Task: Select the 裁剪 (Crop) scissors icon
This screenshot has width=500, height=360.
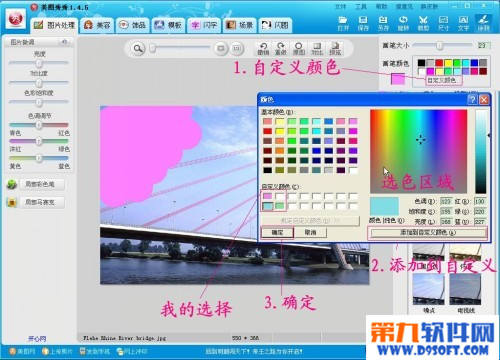Action: click(423, 23)
